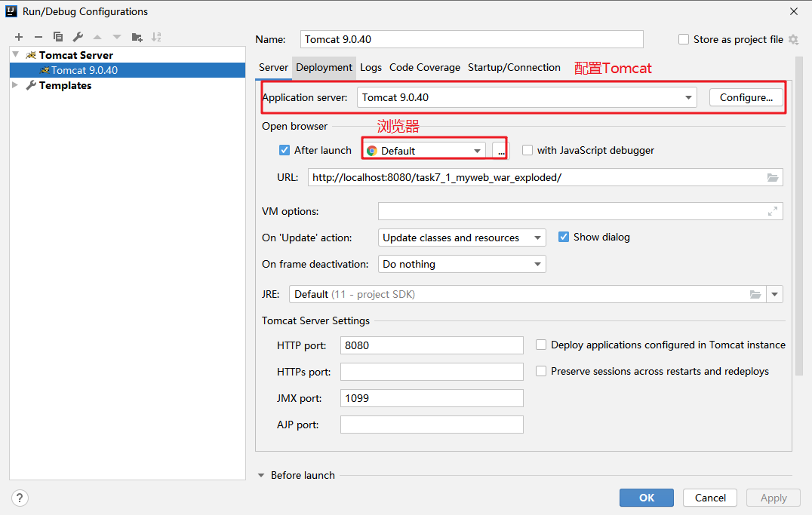Toggle the Show dialog checkbox
The image size is (812, 515).
tap(564, 237)
